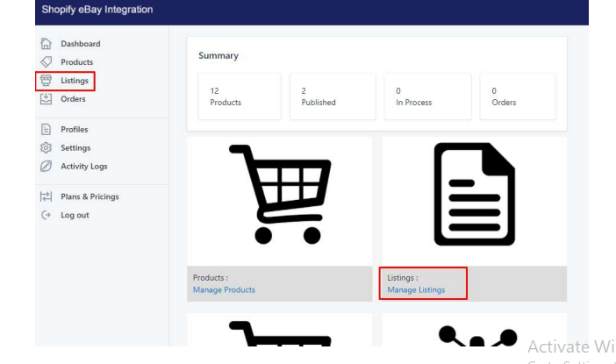This screenshot has width=616, height=364.
Task: Click the 'Products :' card label
Action: coord(211,278)
